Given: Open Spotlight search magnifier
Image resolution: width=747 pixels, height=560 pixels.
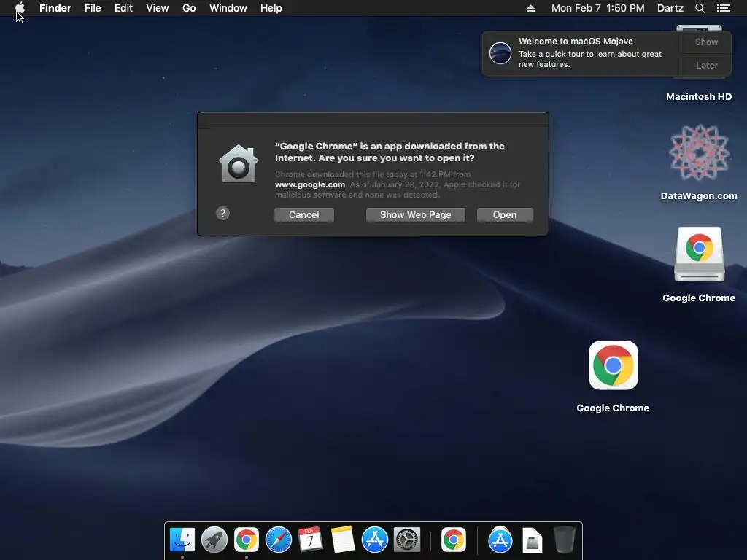Looking at the screenshot, I should point(700,8).
